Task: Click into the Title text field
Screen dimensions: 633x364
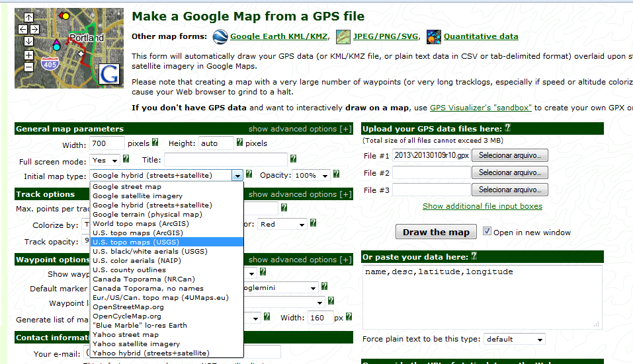Action: point(226,159)
